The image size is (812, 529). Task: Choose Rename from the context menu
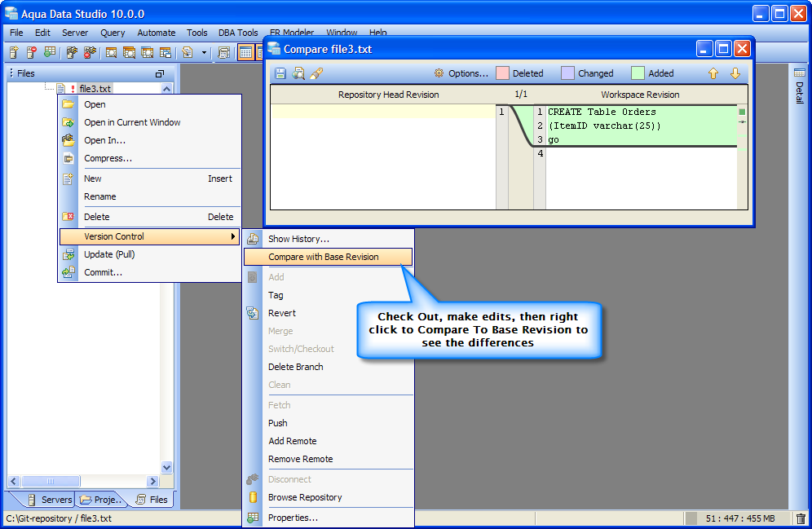pyautogui.click(x=150, y=196)
